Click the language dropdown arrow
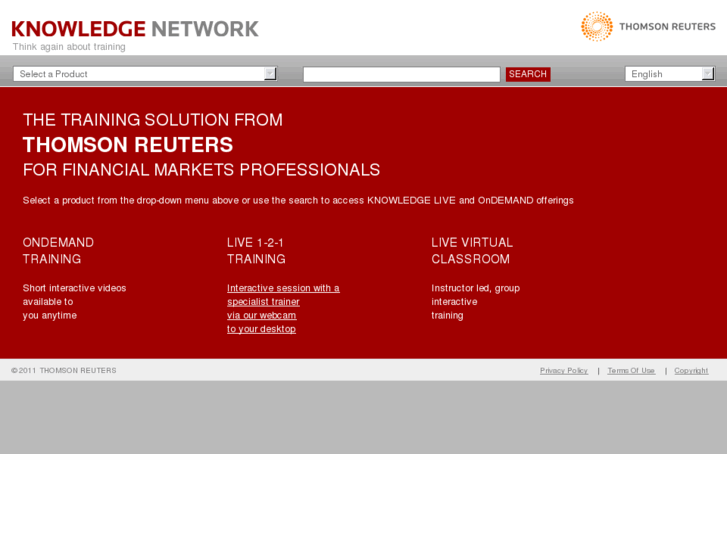Image resolution: width=727 pixels, height=545 pixels. pos(708,74)
